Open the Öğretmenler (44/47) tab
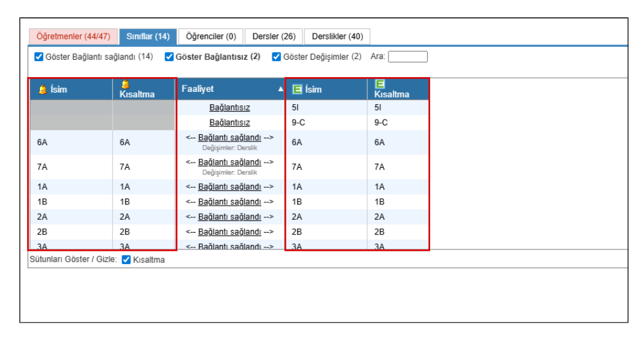The width and height of the screenshot is (644, 340). click(x=73, y=36)
